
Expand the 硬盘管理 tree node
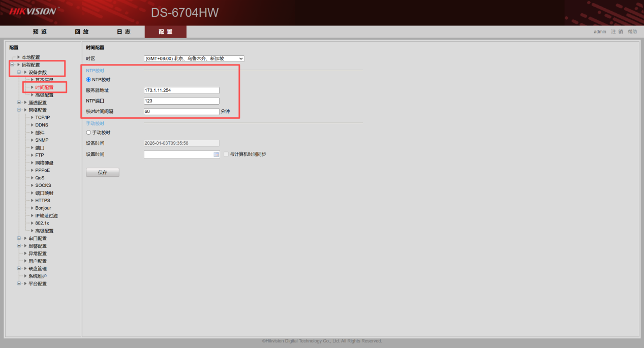coord(19,268)
